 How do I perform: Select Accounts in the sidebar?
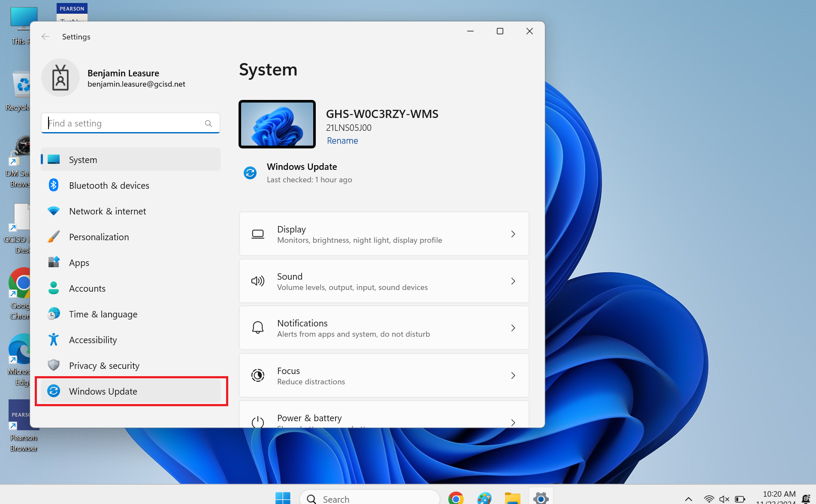(x=87, y=288)
